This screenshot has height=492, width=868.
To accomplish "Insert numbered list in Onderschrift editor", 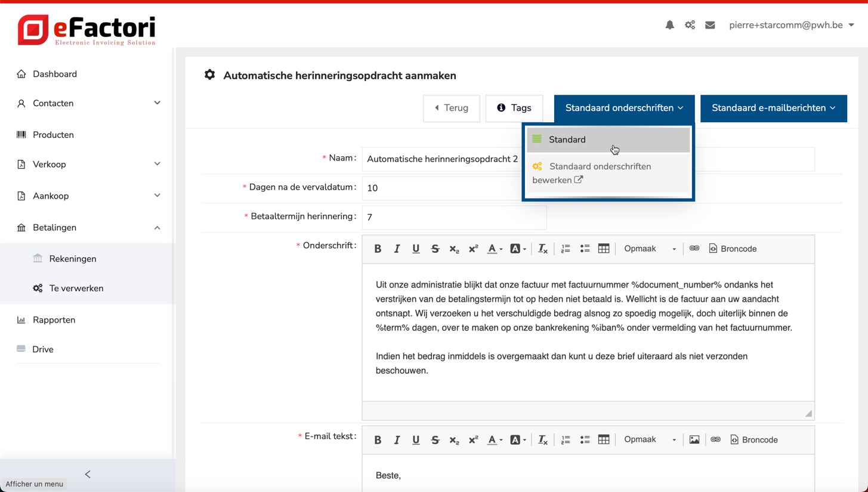I will click(x=566, y=249).
